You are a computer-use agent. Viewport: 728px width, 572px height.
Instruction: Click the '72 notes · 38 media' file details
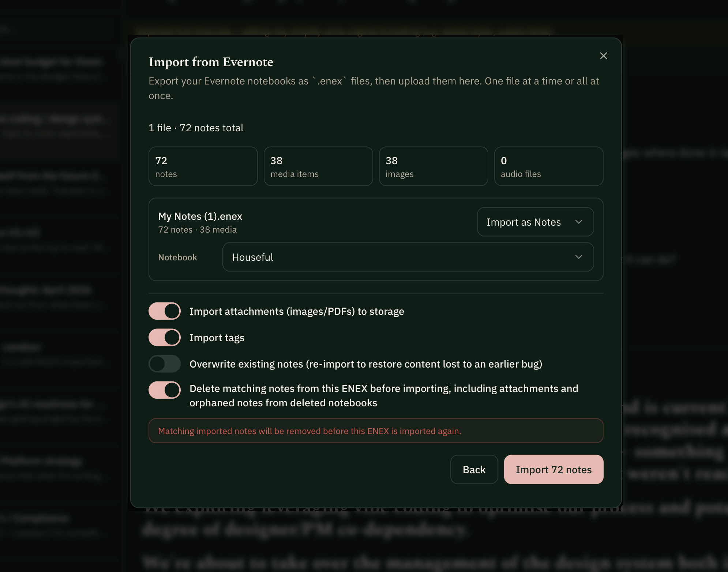[197, 230]
